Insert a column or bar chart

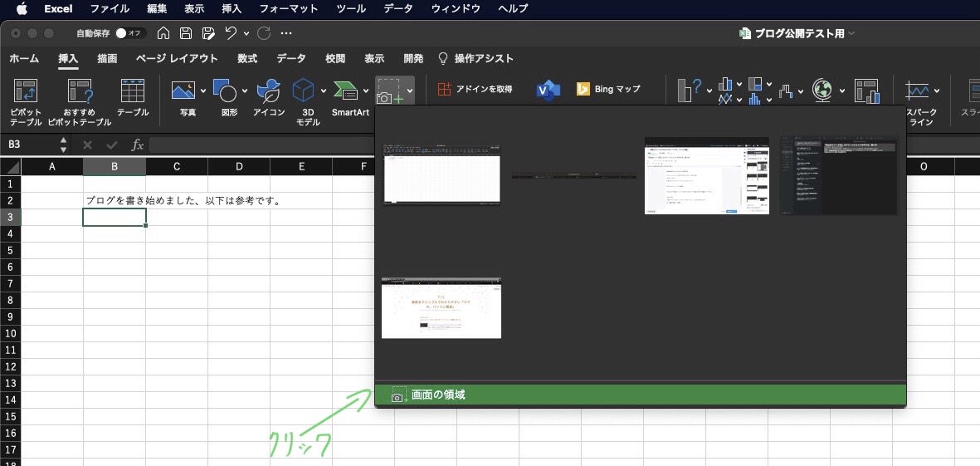pyautogui.click(x=725, y=84)
